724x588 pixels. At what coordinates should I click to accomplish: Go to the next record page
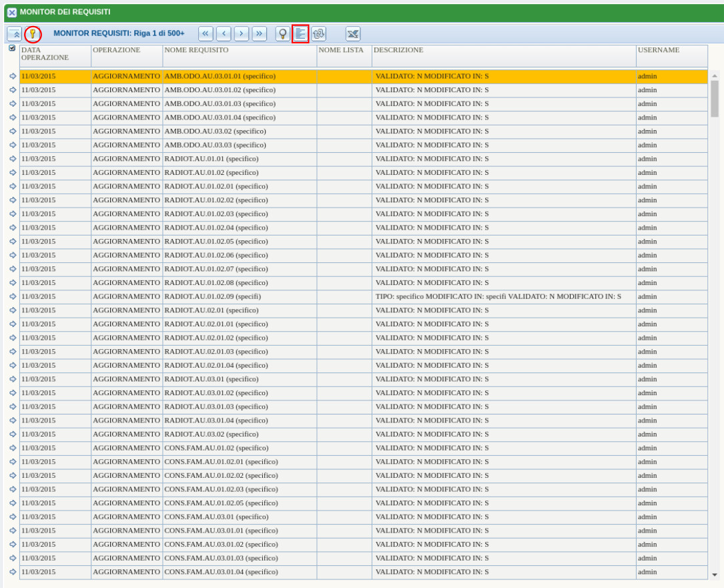pyautogui.click(x=241, y=33)
